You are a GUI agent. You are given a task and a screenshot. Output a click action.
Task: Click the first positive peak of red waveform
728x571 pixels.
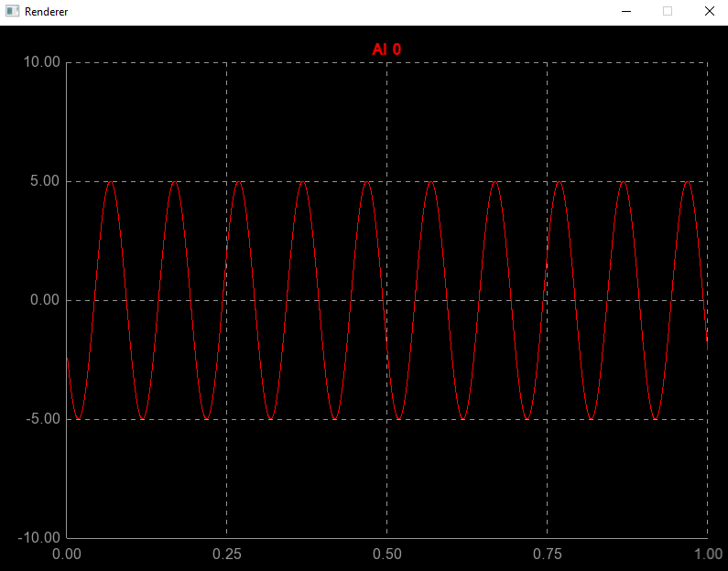pyautogui.click(x=111, y=181)
